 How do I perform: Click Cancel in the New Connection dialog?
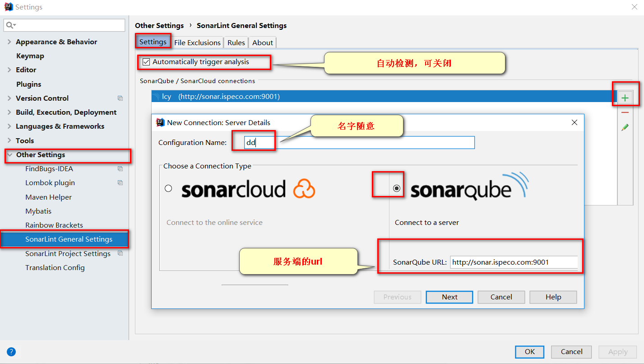(501, 297)
